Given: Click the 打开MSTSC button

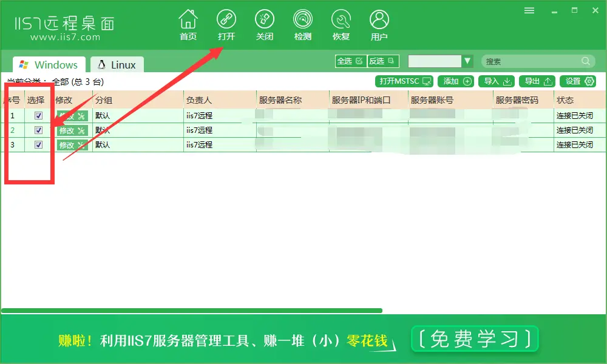Looking at the screenshot, I should tap(404, 81).
